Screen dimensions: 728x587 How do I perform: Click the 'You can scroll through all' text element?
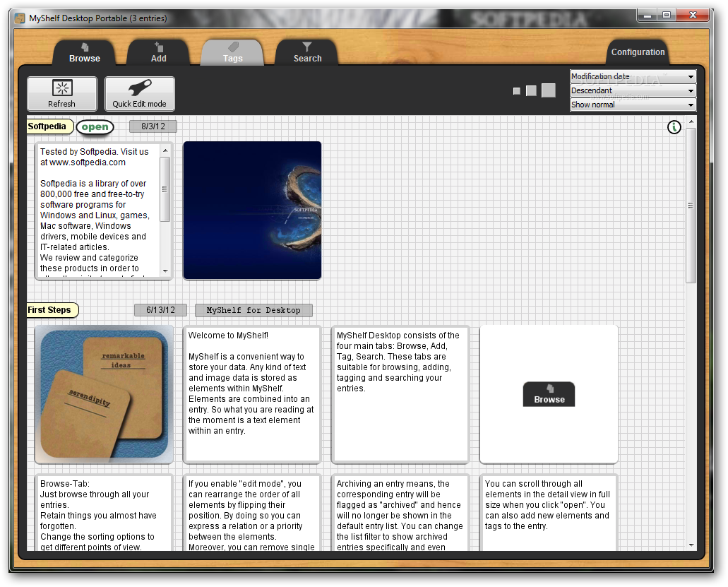click(549, 513)
